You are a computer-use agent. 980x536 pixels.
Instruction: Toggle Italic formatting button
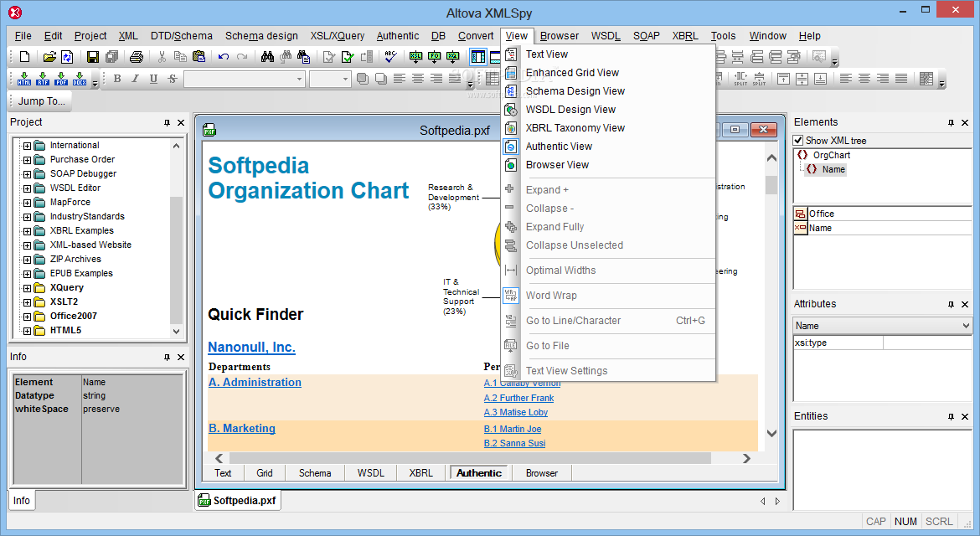(x=135, y=78)
